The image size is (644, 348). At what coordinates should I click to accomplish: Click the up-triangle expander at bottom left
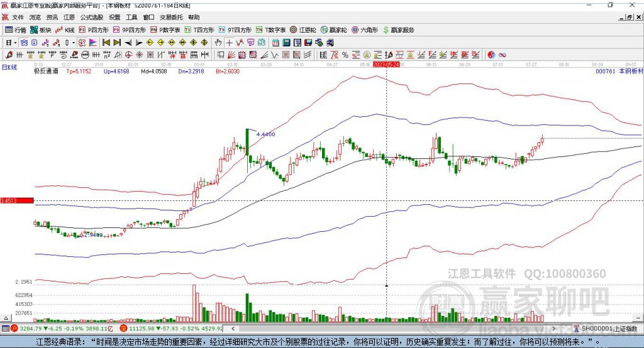pyautogui.click(x=6, y=318)
